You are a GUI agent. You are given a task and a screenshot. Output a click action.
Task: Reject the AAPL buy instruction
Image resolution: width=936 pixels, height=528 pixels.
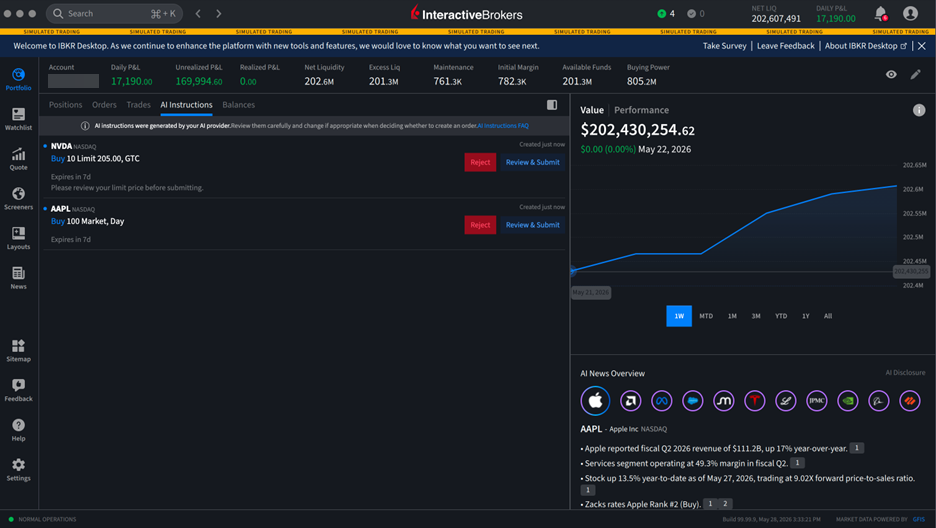[x=480, y=225]
